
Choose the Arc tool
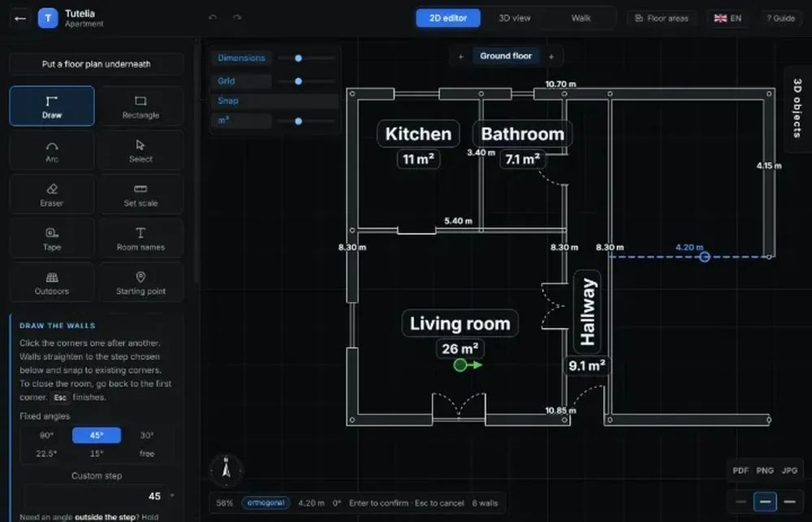click(x=52, y=151)
